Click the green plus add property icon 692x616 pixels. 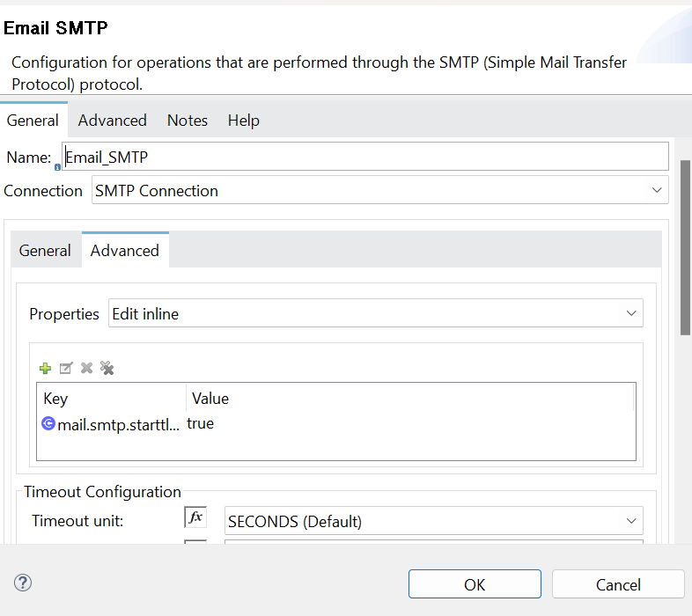46,368
